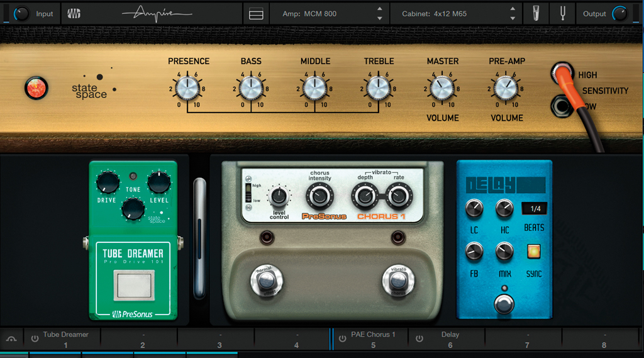Click the PreSonus logo on Tube Dreamer pedal
The image size is (644, 358).
click(x=133, y=314)
